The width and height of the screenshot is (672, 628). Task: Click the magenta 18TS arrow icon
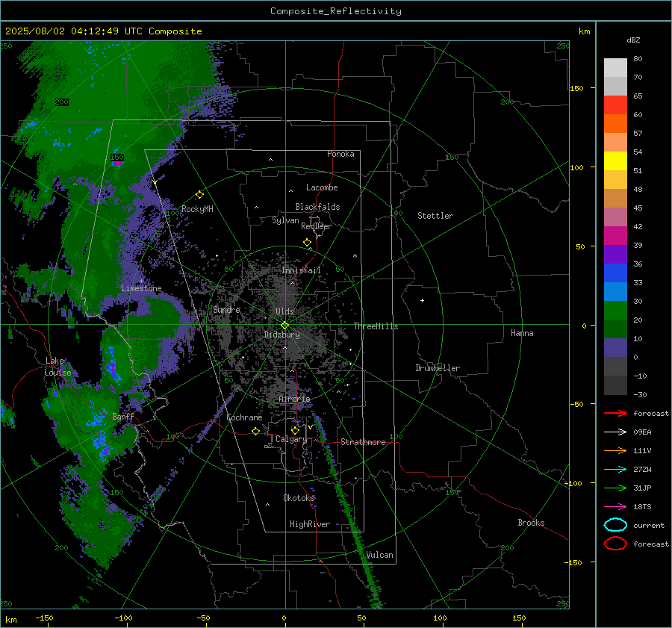tap(615, 506)
